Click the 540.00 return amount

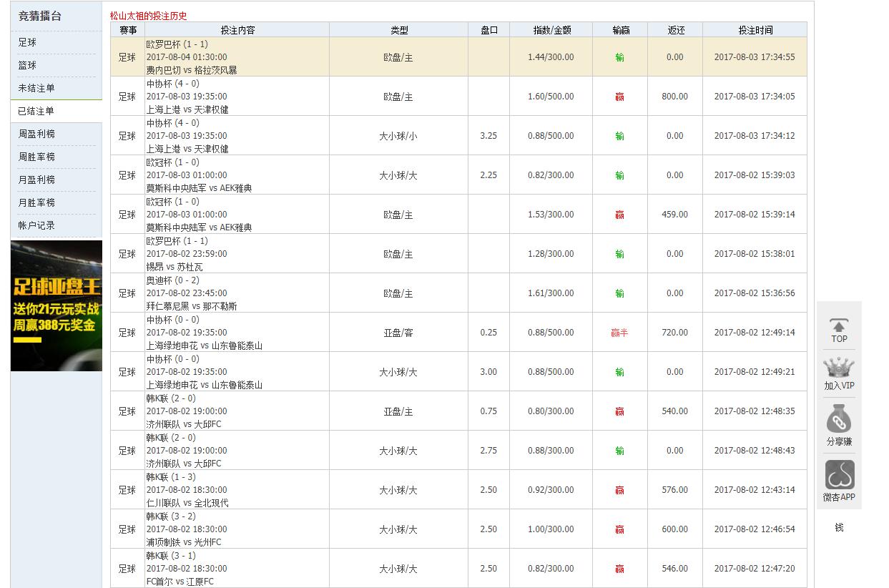[x=675, y=411]
